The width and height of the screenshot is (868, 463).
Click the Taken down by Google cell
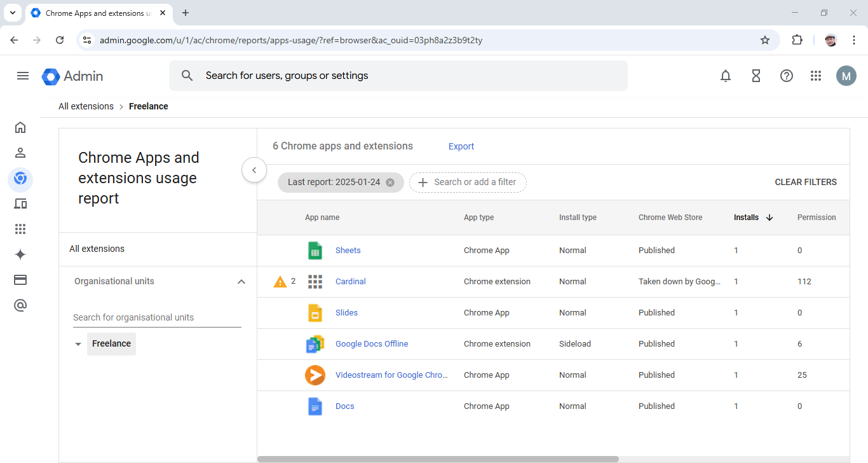pos(679,282)
